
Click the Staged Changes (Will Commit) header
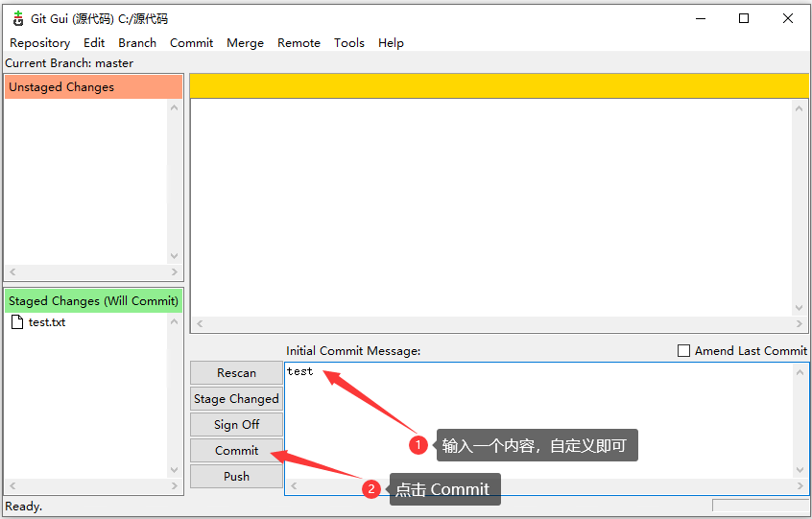click(94, 301)
